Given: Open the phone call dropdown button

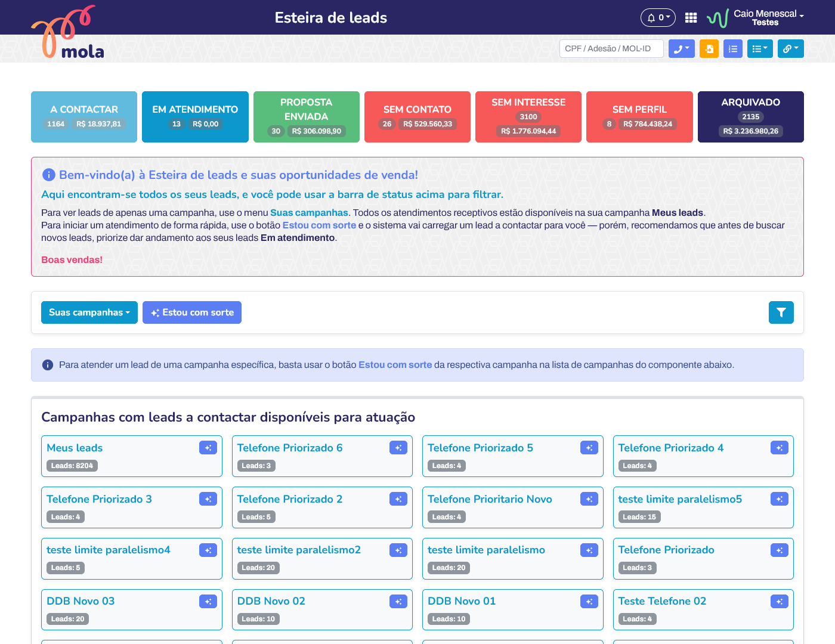Looking at the screenshot, I should click(681, 49).
